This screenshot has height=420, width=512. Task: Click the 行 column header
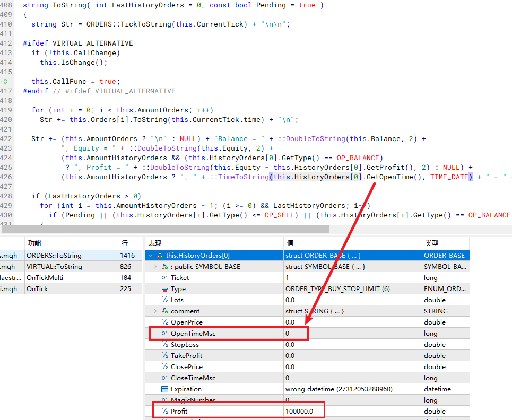pyautogui.click(x=130, y=243)
